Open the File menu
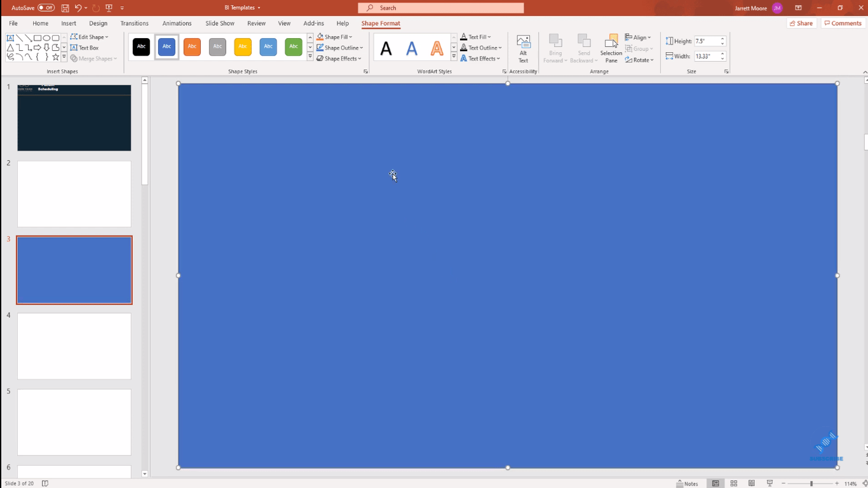 [x=13, y=24]
